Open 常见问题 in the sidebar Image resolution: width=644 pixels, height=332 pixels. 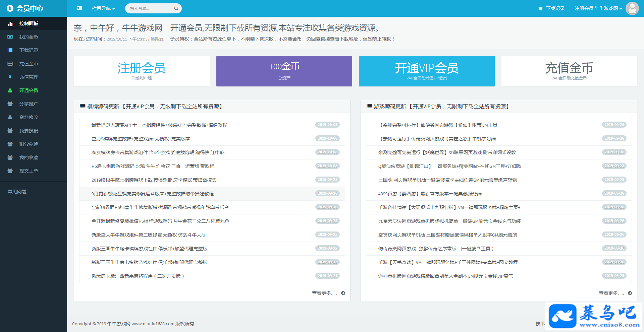click(x=17, y=192)
